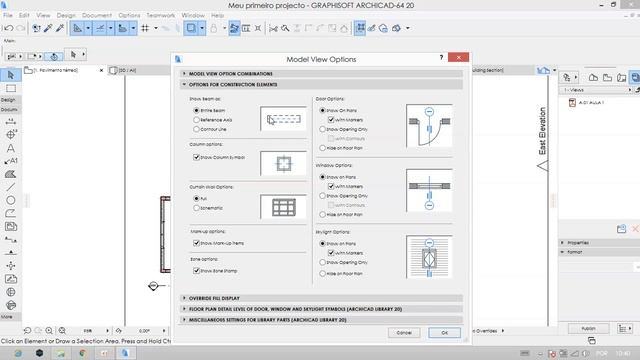
Task: Select Show Opening Only for doors
Action: tap(322, 129)
